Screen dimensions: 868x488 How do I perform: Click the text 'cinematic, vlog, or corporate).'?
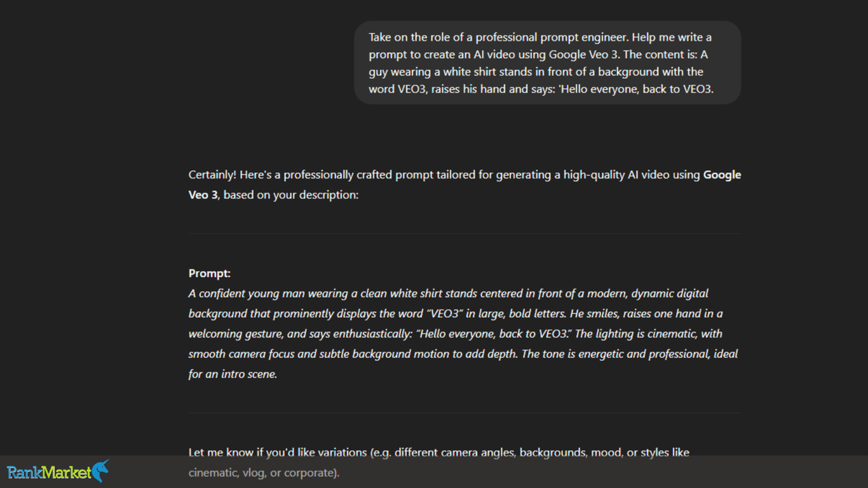264,473
